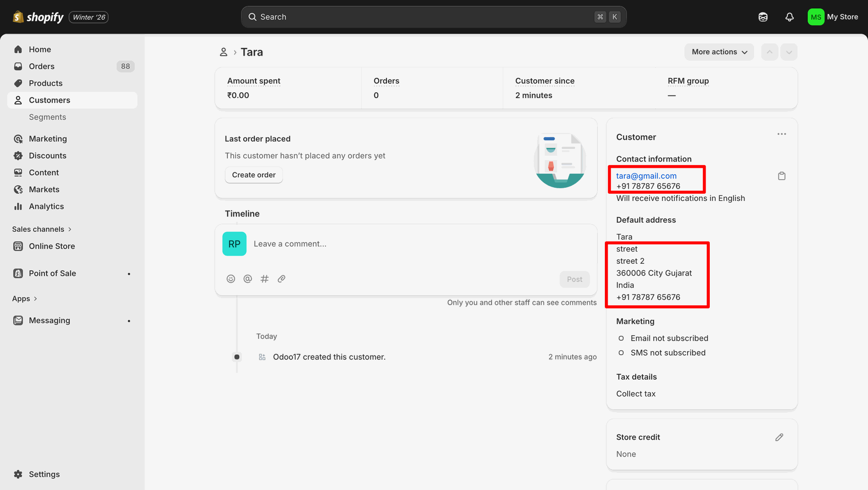The width and height of the screenshot is (868, 490).
Task: Open the My Store account menu
Action: click(x=833, y=17)
